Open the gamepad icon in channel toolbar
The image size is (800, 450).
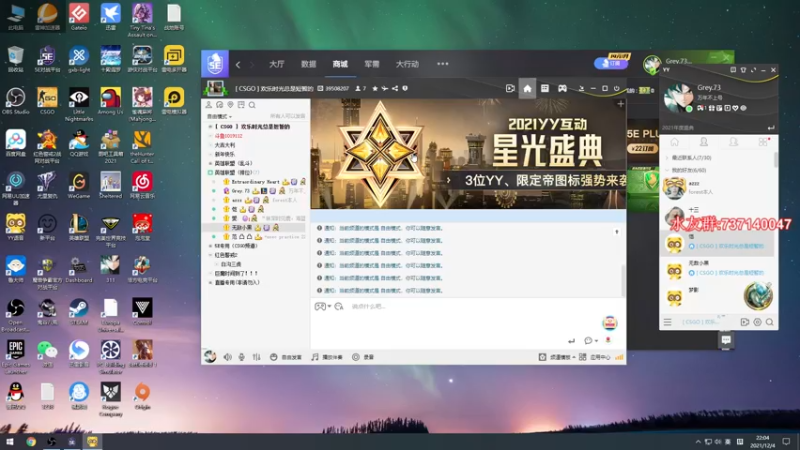[562, 88]
